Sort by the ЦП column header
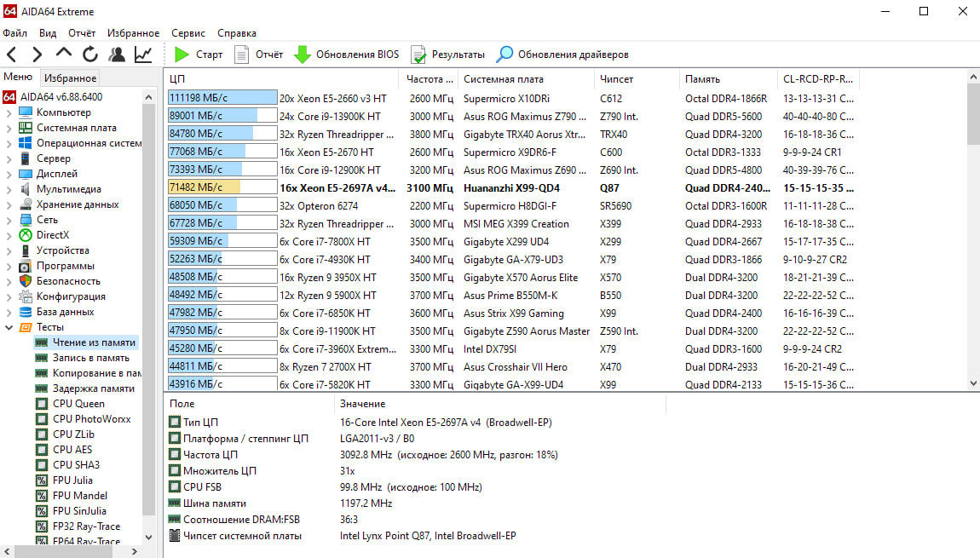 click(282, 79)
